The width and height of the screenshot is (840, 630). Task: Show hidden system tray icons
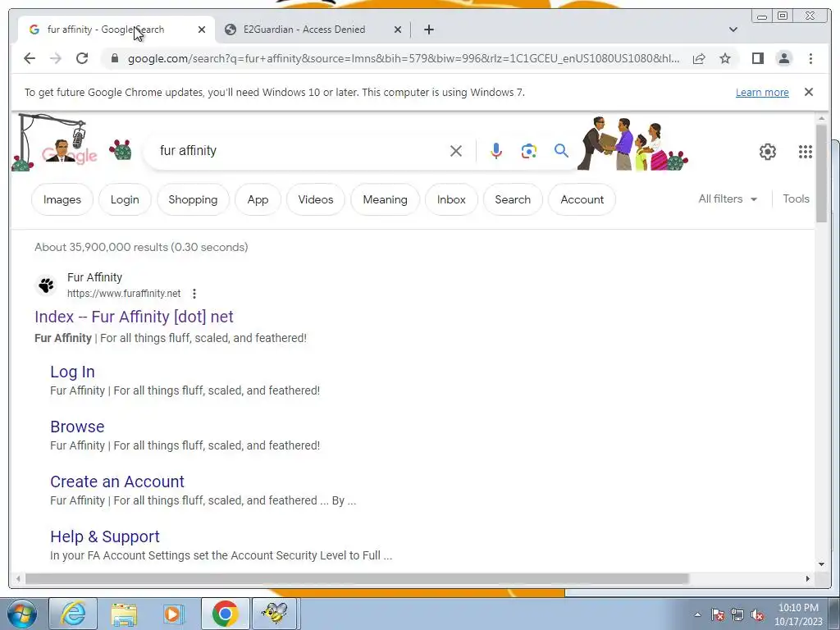click(x=697, y=615)
